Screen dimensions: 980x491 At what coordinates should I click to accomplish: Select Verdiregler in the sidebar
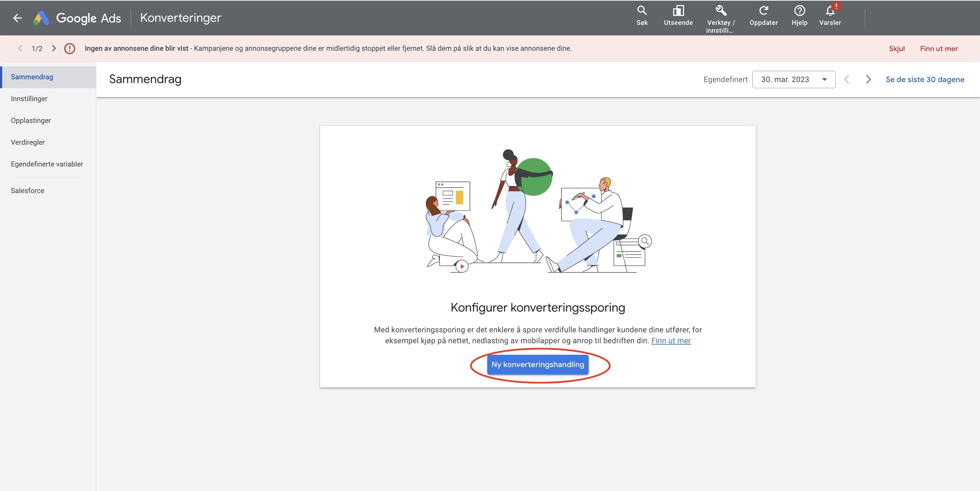(28, 142)
